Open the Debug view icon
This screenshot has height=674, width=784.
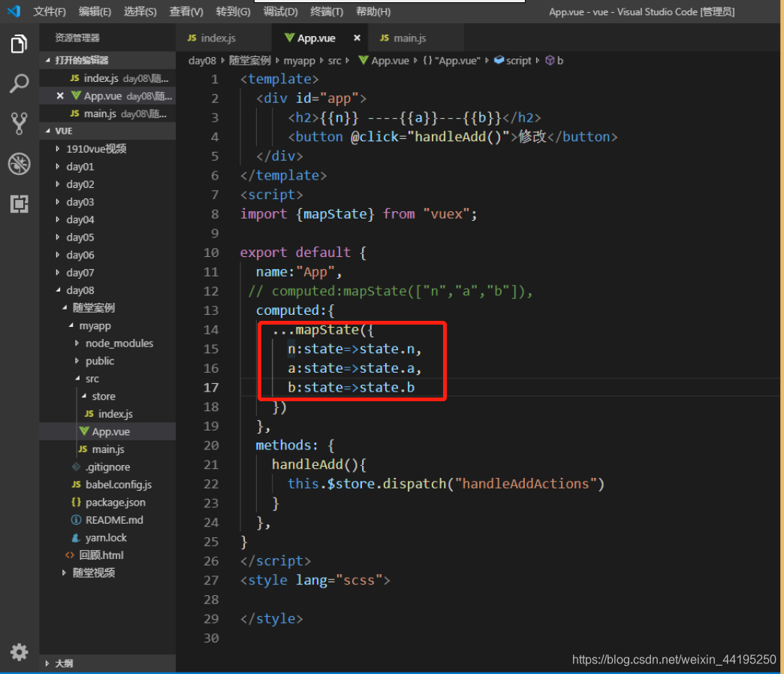(19, 164)
